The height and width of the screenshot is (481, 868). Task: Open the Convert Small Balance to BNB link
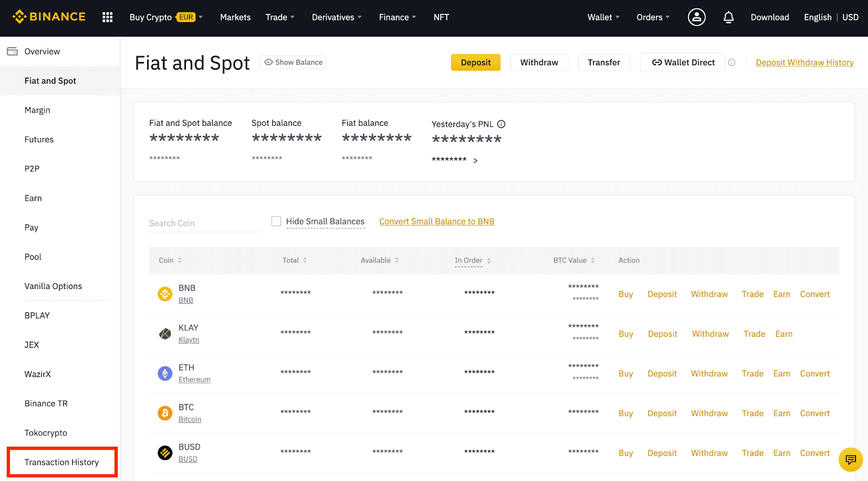pyautogui.click(x=437, y=221)
